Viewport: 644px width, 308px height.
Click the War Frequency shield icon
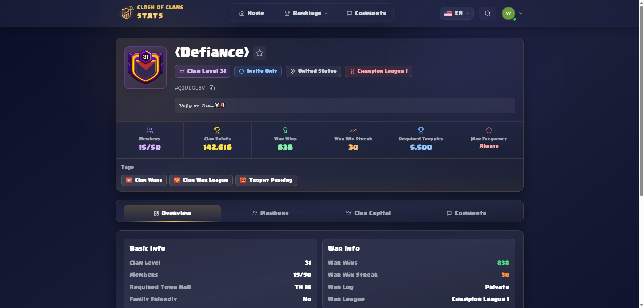pyautogui.click(x=489, y=130)
